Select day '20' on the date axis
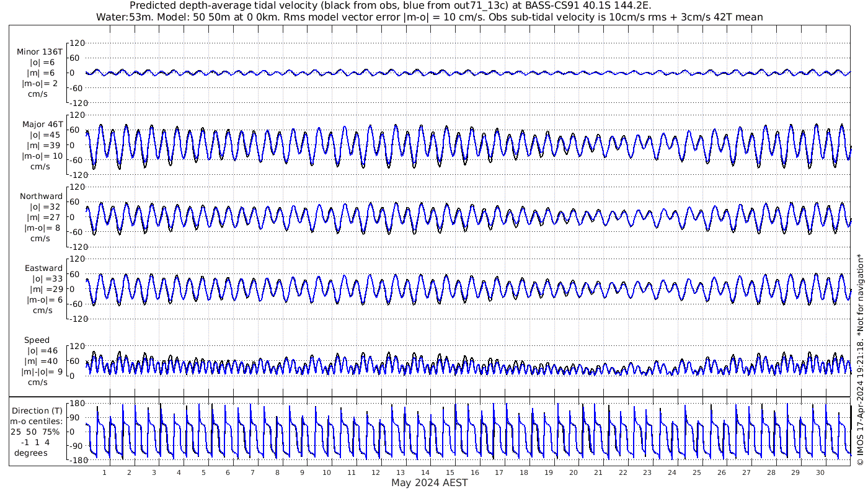The width and height of the screenshot is (868, 496). point(573,472)
